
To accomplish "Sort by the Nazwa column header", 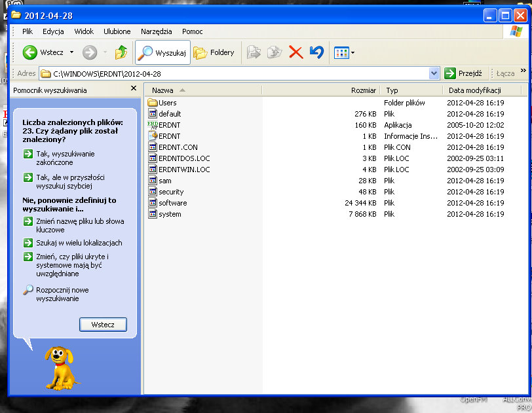I will (204, 90).
